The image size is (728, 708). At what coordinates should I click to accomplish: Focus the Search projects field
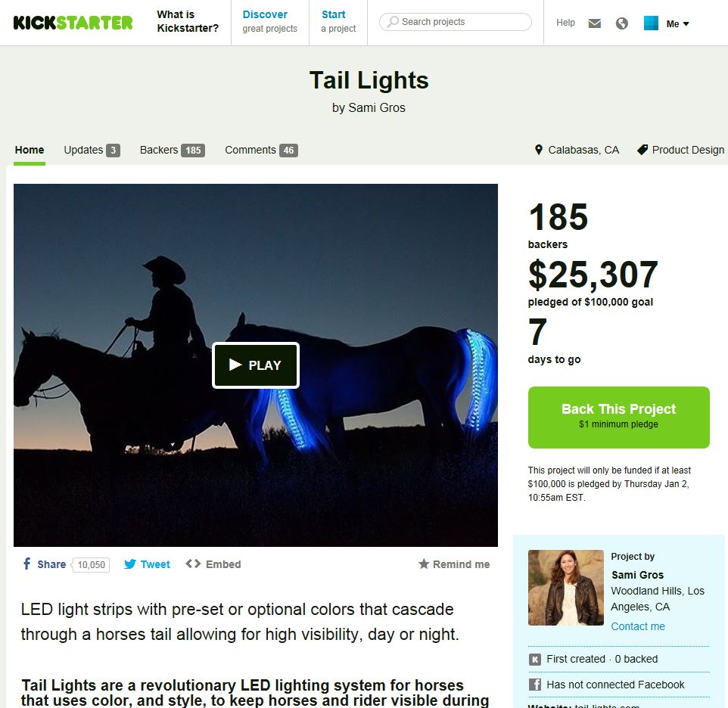click(x=456, y=22)
